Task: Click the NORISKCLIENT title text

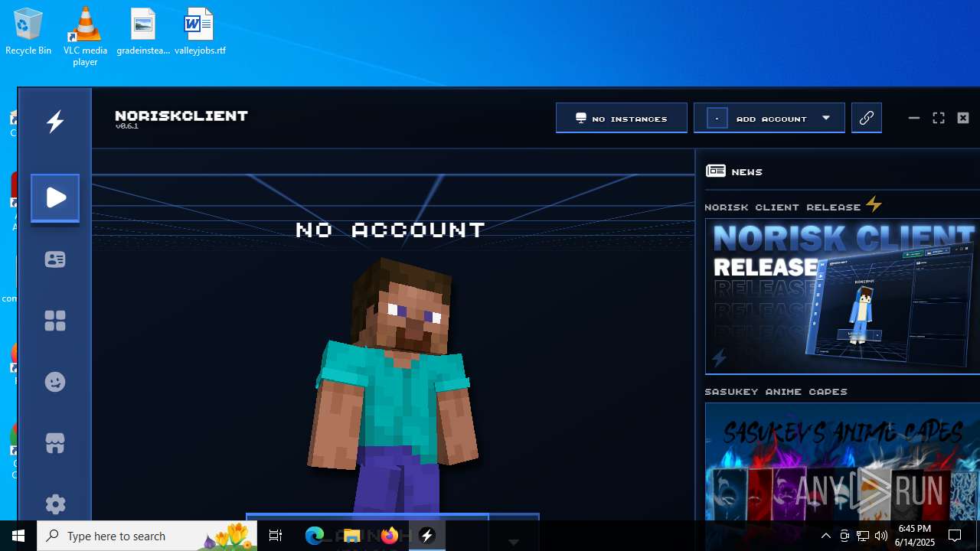Action: [x=181, y=116]
